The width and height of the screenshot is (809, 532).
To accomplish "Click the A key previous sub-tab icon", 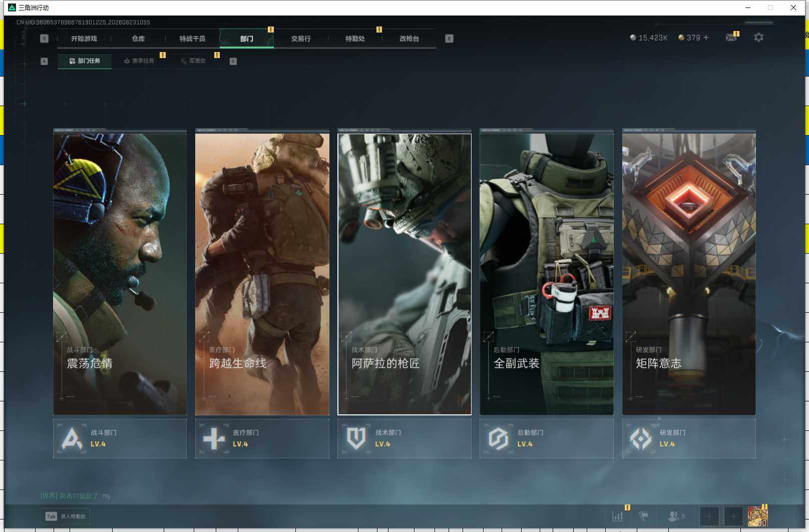I will coord(44,61).
